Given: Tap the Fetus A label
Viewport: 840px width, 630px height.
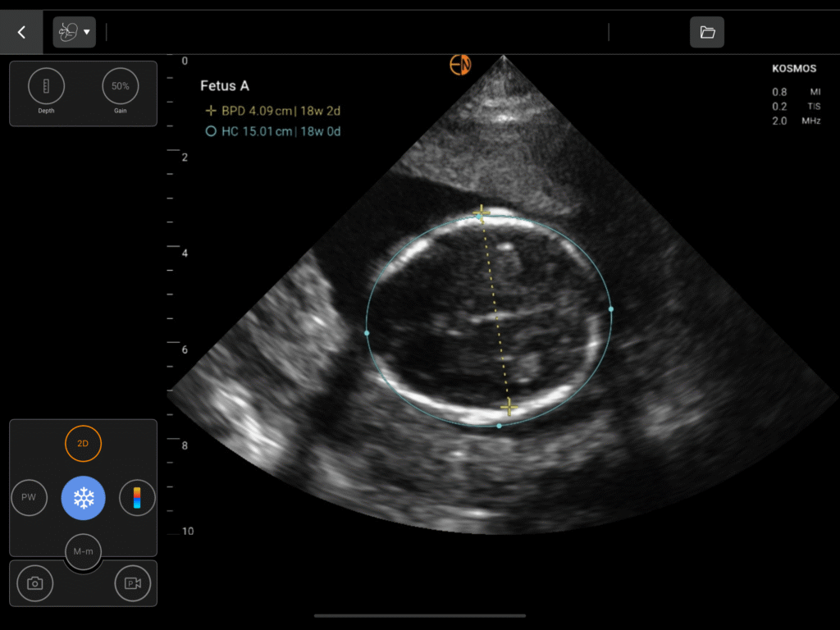Looking at the screenshot, I should [x=224, y=86].
